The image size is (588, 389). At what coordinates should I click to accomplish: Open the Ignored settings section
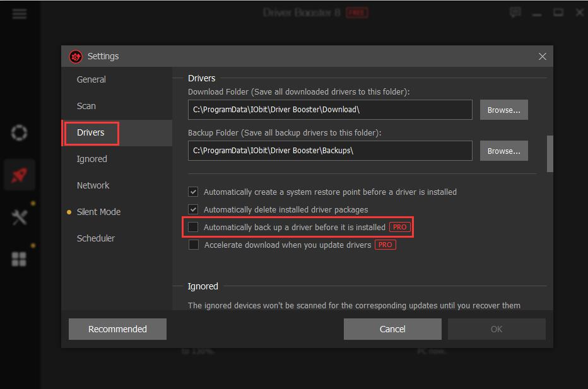(x=92, y=160)
